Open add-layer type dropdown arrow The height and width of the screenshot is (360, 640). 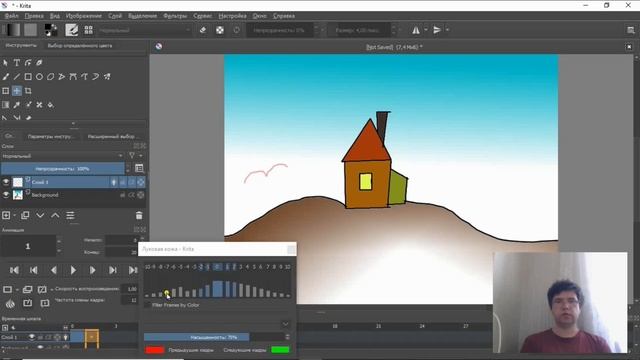point(15,215)
